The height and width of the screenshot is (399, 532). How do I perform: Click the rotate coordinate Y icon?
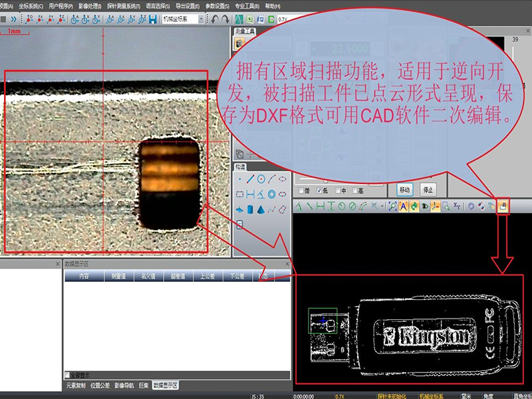(96, 19)
